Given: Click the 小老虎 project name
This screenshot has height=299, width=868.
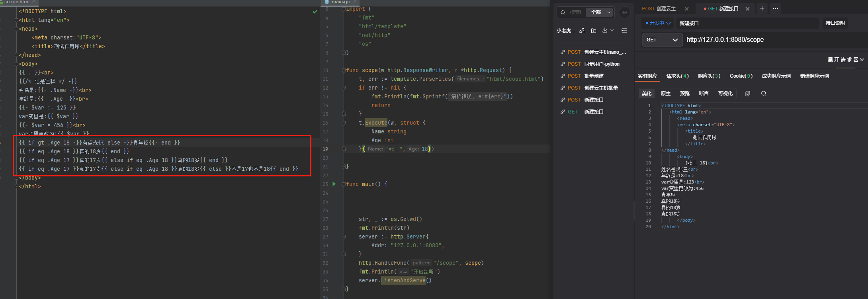Looking at the screenshot, I should [x=566, y=30].
